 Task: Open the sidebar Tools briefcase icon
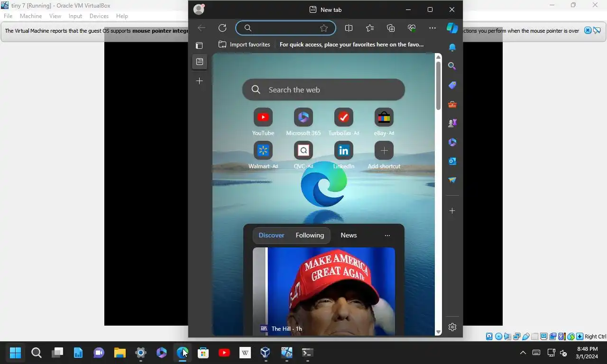[452, 104]
